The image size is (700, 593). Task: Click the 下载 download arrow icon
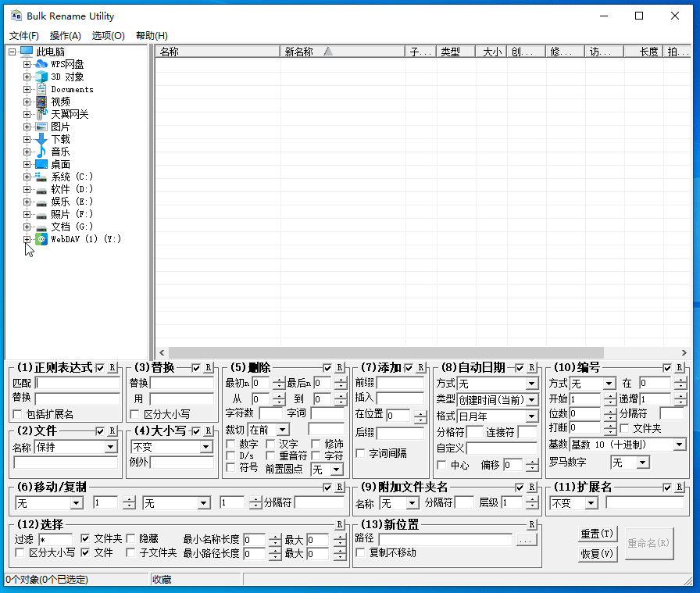point(41,139)
